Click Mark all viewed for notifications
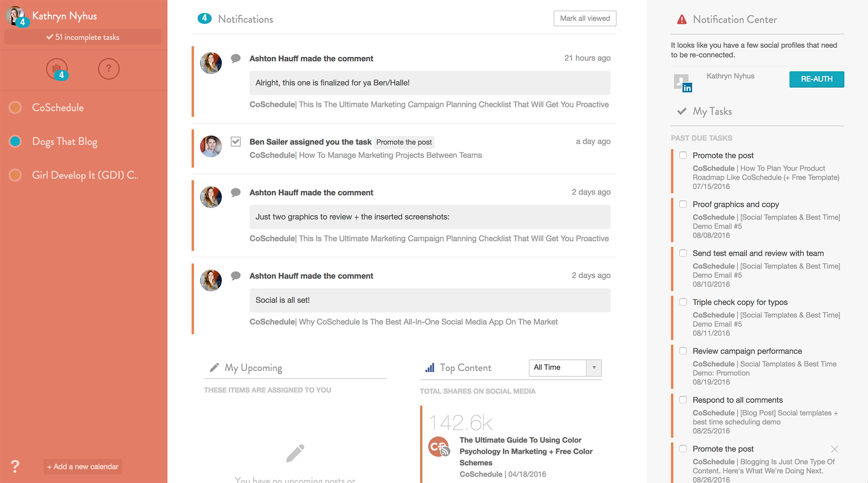868x483 pixels. point(585,18)
